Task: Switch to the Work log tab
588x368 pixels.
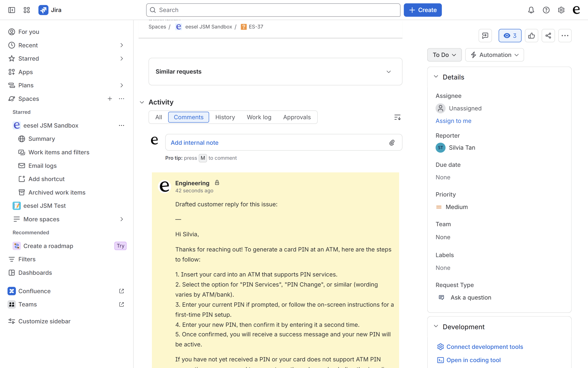Action: tap(259, 117)
